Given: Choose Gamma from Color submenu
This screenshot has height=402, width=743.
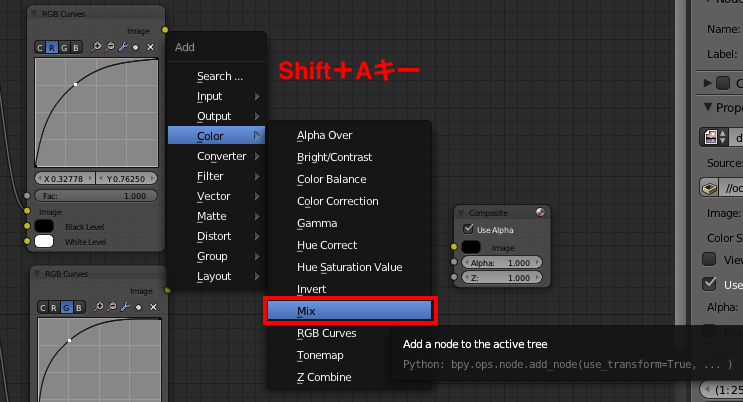Looking at the screenshot, I should click(350, 223).
